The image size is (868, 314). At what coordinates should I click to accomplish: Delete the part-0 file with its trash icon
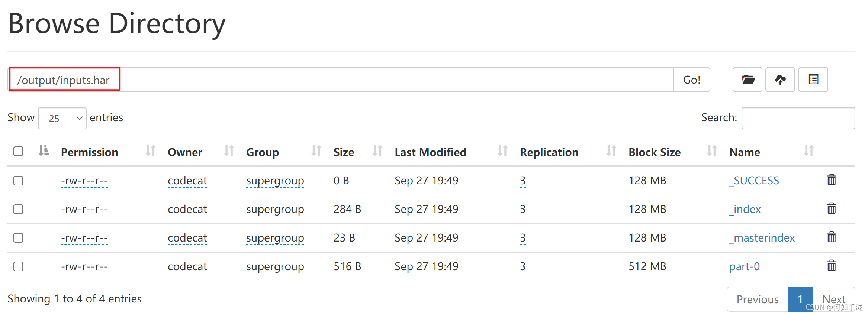tap(831, 266)
